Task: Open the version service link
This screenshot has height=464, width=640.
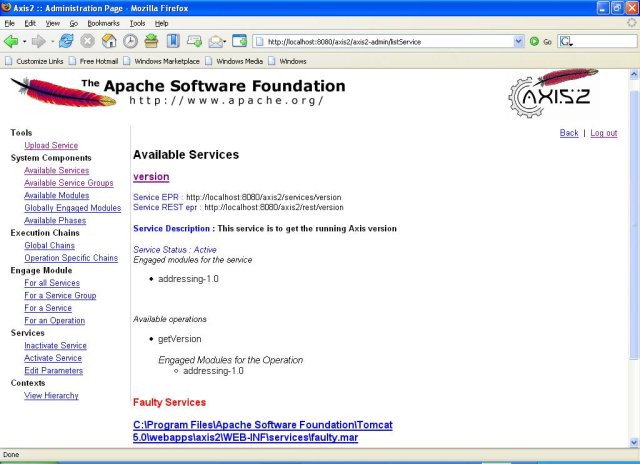Action: coord(151,177)
